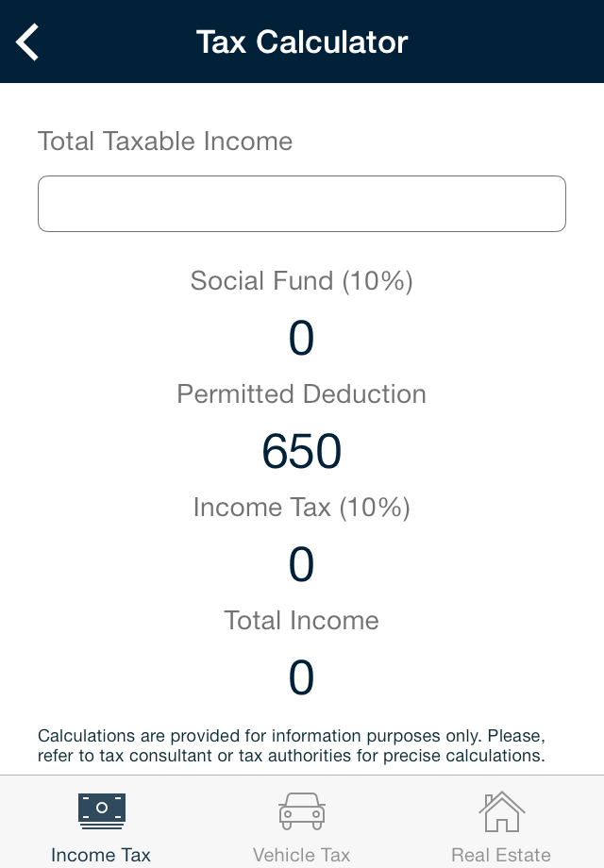Select the Permitted Deduction value 650
This screenshot has width=604, height=868.
[302, 451]
